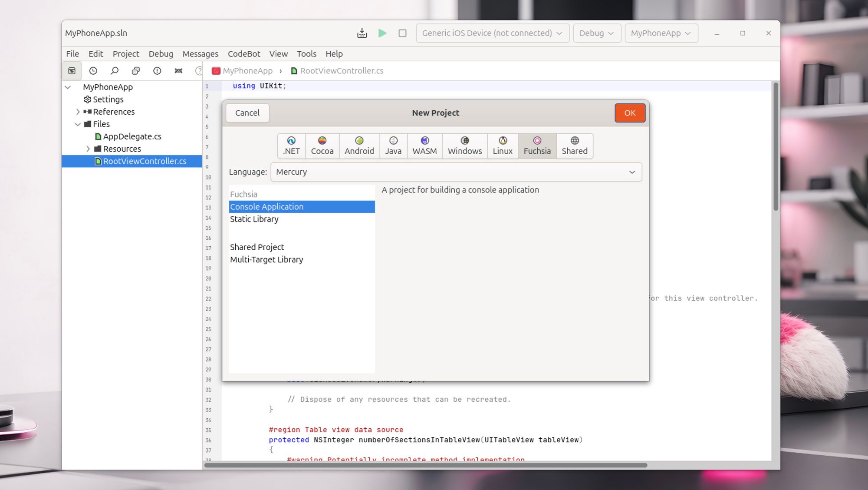Open the Generic iOS Device target dropdown
This screenshot has height=490, width=868.
click(493, 33)
